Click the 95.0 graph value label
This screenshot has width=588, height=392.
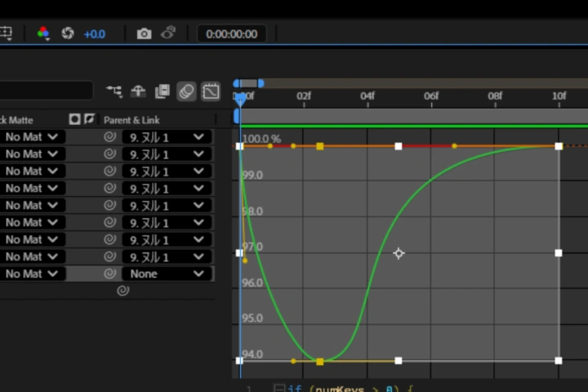252,318
